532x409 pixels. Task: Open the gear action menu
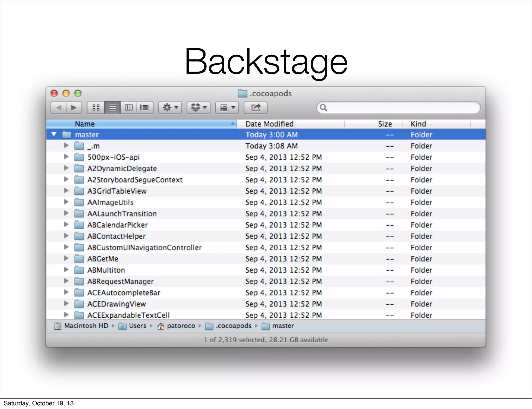point(170,107)
